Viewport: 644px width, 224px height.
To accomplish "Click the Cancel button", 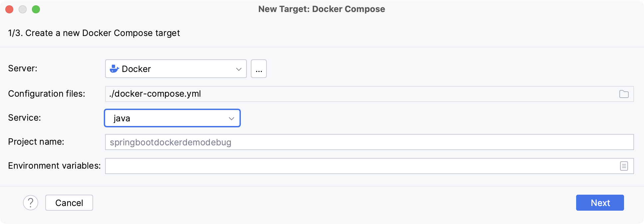I will [x=69, y=203].
